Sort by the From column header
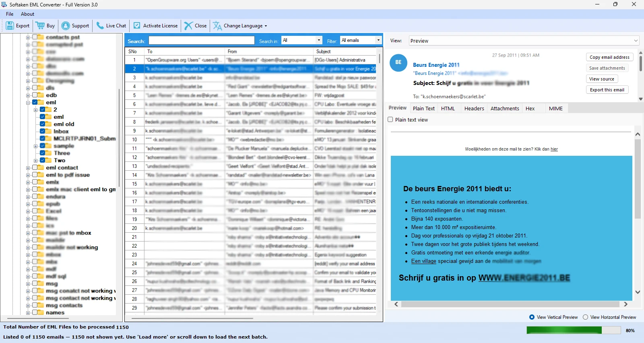This screenshot has height=343, width=644. tap(269, 52)
